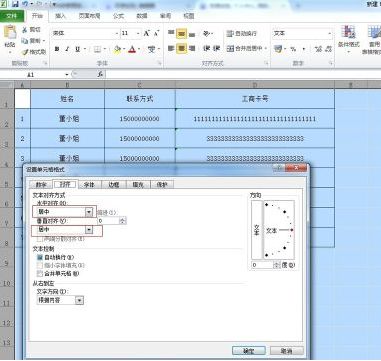381x361 pixels.
Task: Open the Name Box A1 dropdown arrow
Action: tap(67, 75)
